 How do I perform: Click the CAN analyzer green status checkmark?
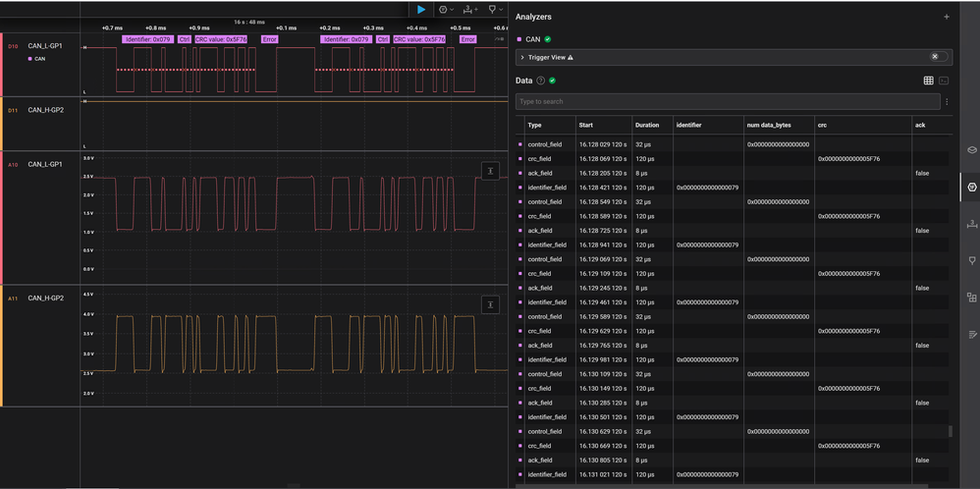coord(548,39)
